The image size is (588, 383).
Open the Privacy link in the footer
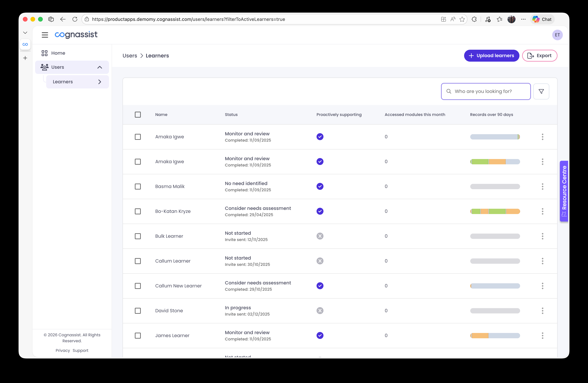[62, 350]
